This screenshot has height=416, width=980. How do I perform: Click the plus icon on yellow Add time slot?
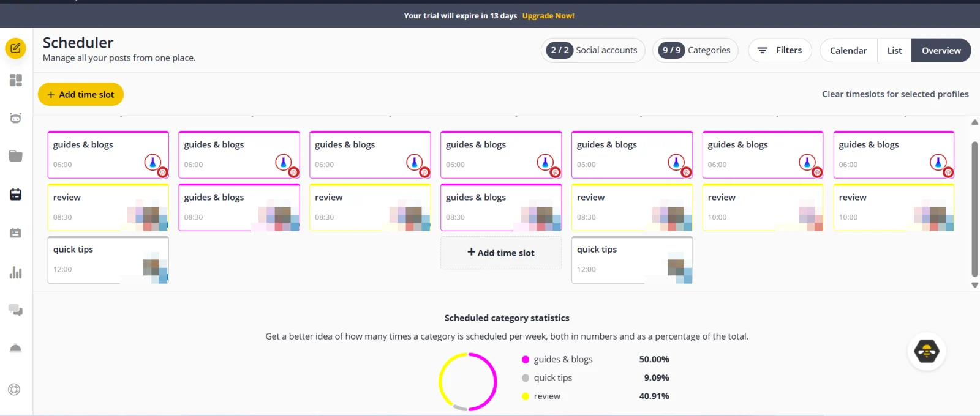coord(51,95)
